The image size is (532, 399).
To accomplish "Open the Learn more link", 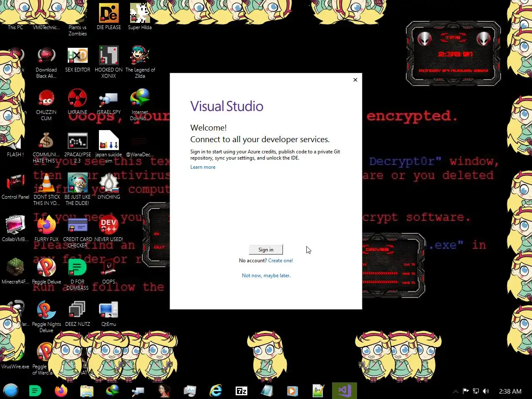I will click(203, 167).
